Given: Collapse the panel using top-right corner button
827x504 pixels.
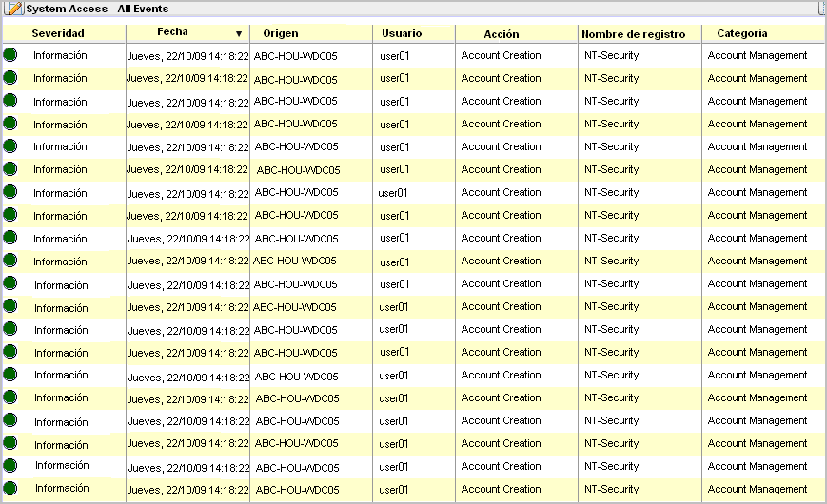Looking at the screenshot, I should point(820,8).
